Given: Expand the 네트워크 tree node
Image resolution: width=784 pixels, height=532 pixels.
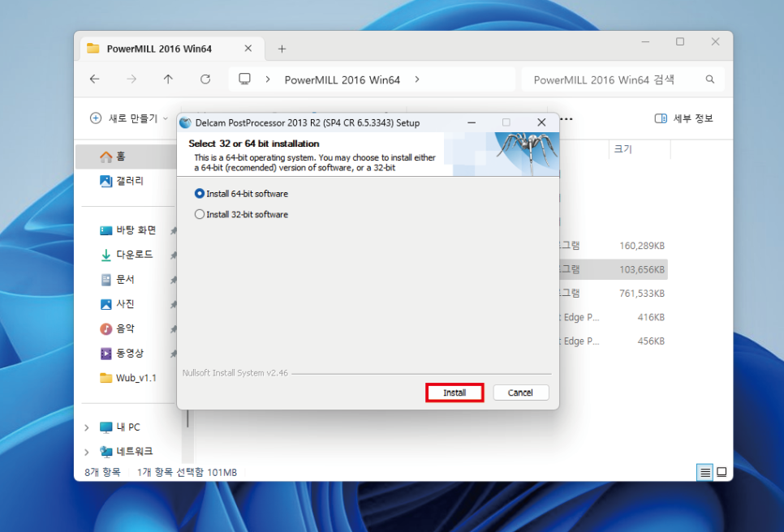Looking at the screenshot, I should 87,452.
